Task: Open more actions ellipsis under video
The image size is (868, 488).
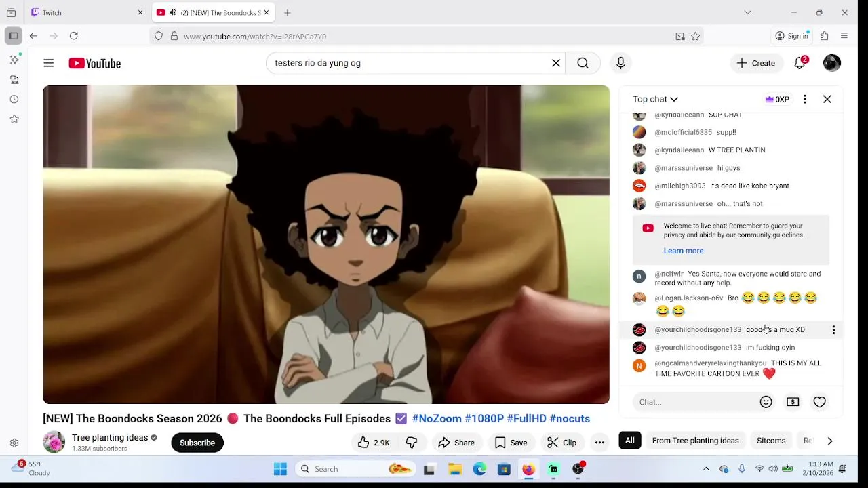Action: [599, 443]
